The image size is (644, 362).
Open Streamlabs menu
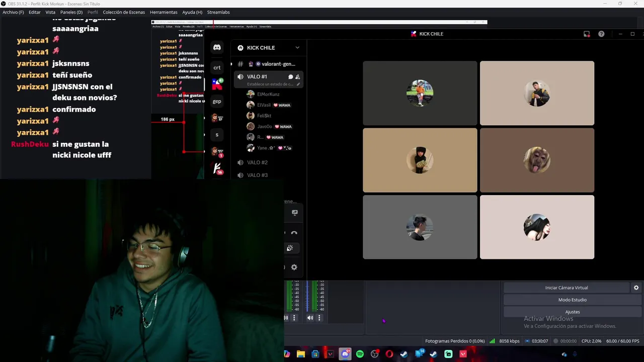[218, 12]
